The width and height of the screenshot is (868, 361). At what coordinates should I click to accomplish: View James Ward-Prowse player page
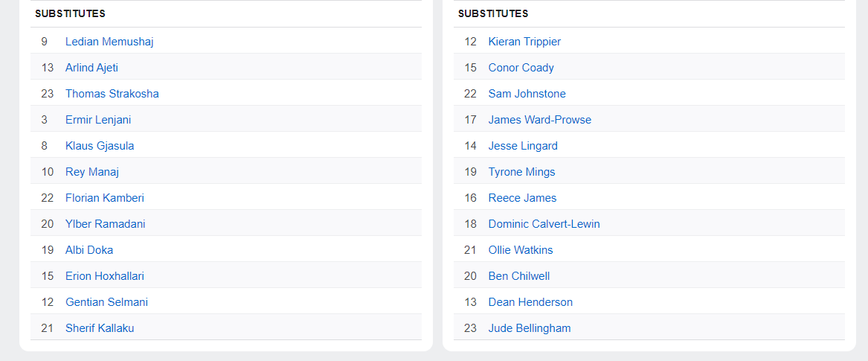(x=539, y=120)
